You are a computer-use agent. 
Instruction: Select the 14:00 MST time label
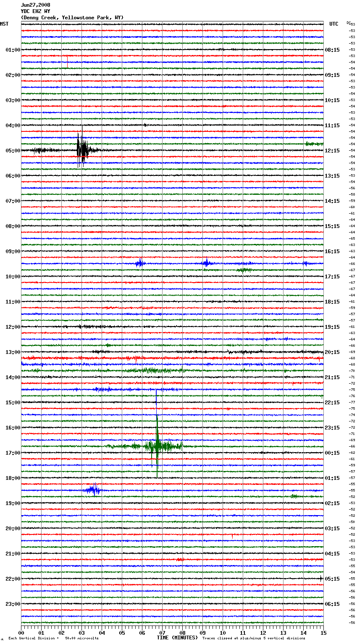coord(13,377)
